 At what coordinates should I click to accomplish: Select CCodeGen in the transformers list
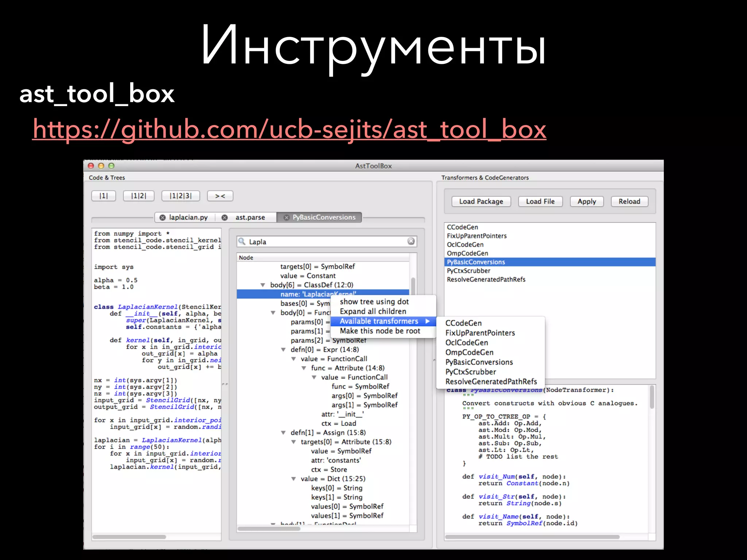tap(550, 227)
